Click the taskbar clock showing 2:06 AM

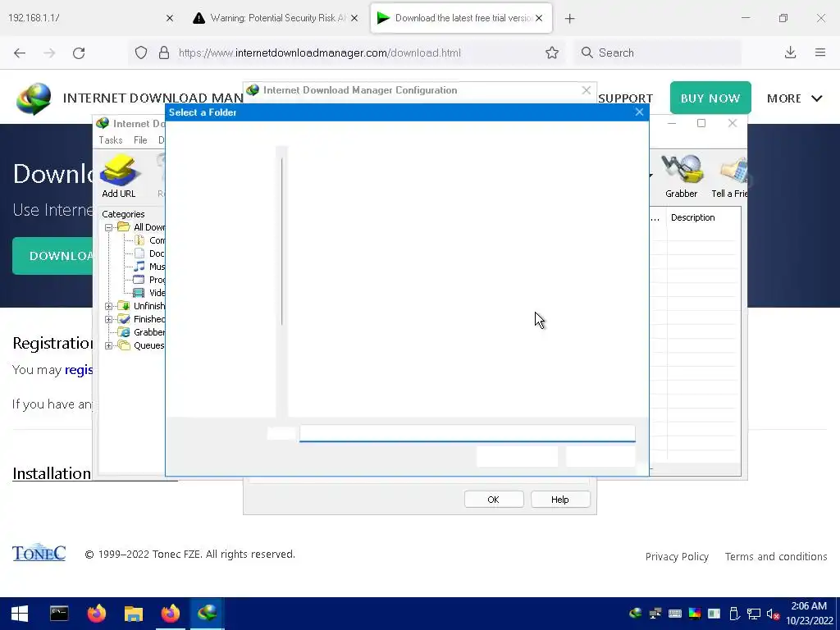[x=810, y=614]
